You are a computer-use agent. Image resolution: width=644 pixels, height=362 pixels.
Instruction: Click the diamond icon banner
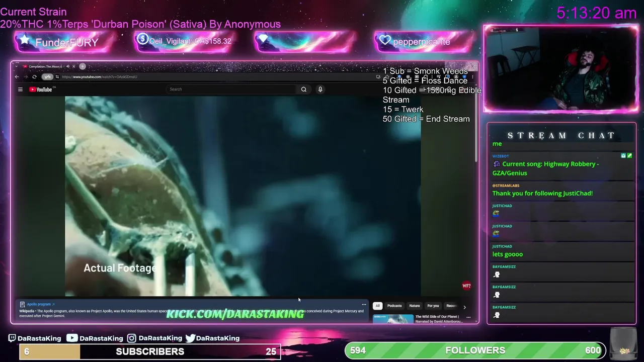click(x=263, y=40)
